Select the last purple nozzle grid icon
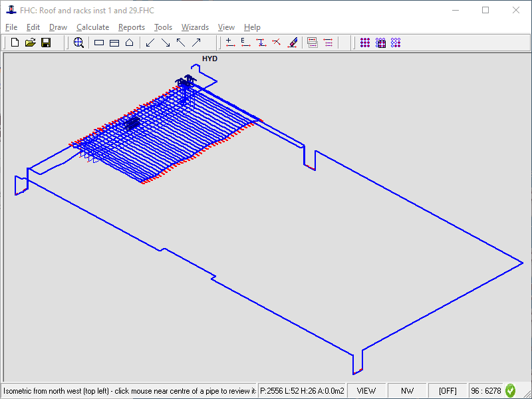The width and height of the screenshot is (532, 399). pyautogui.click(x=395, y=43)
